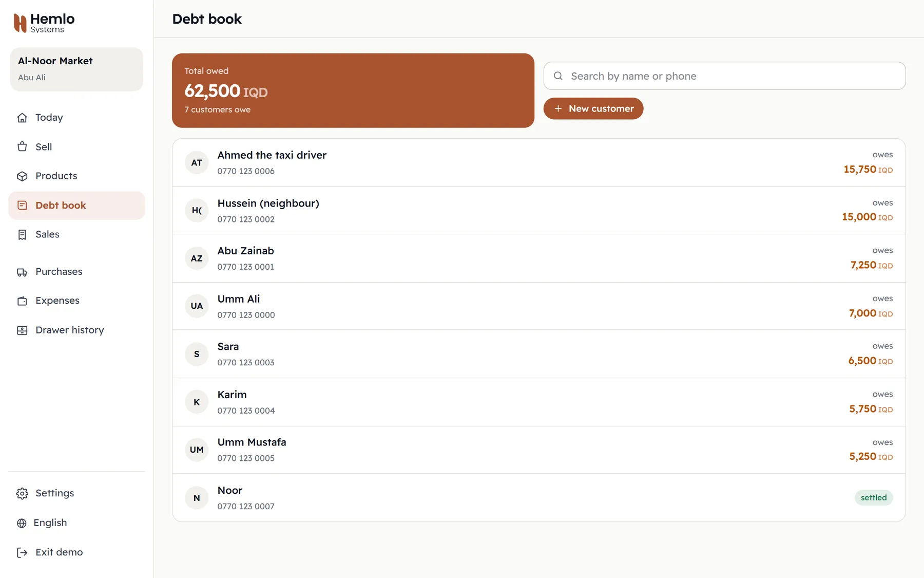924x578 pixels.
Task: Click the 7 customers owe text
Action: (x=217, y=109)
